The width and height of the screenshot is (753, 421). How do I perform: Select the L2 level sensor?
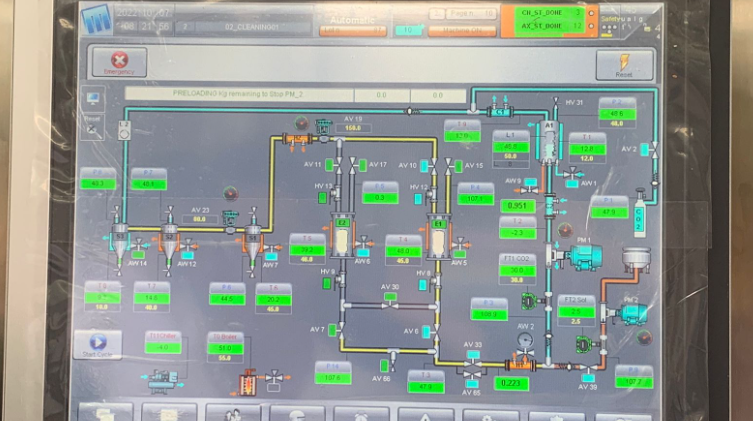124,130
